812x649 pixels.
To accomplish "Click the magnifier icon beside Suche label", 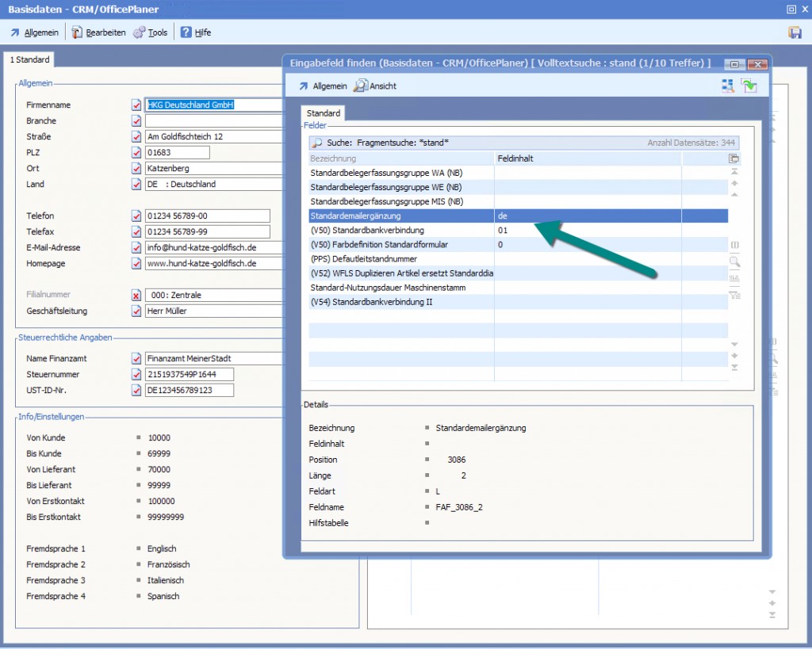I will [x=316, y=143].
